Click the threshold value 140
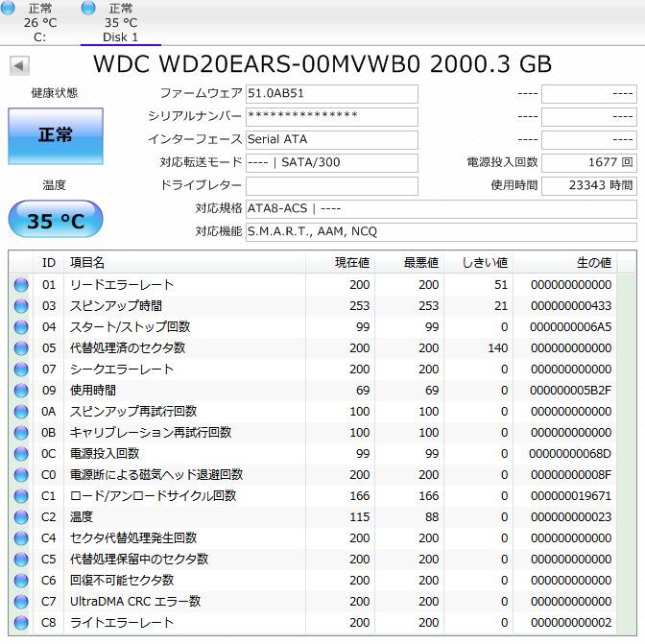Viewport: 645px width, 644px height. (498, 348)
